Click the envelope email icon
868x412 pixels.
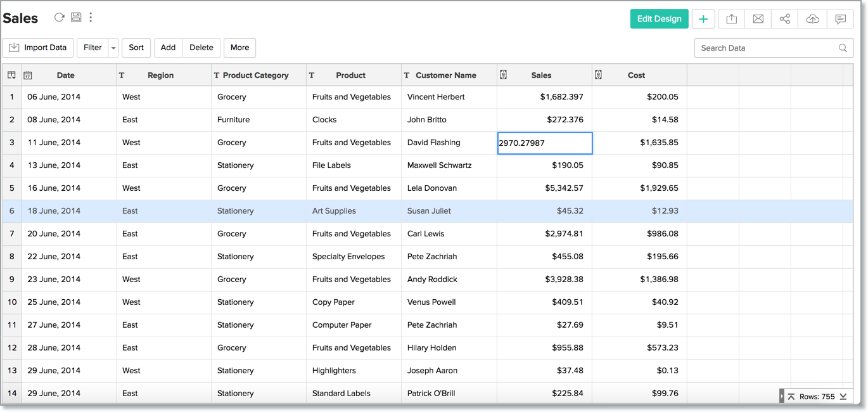(758, 19)
